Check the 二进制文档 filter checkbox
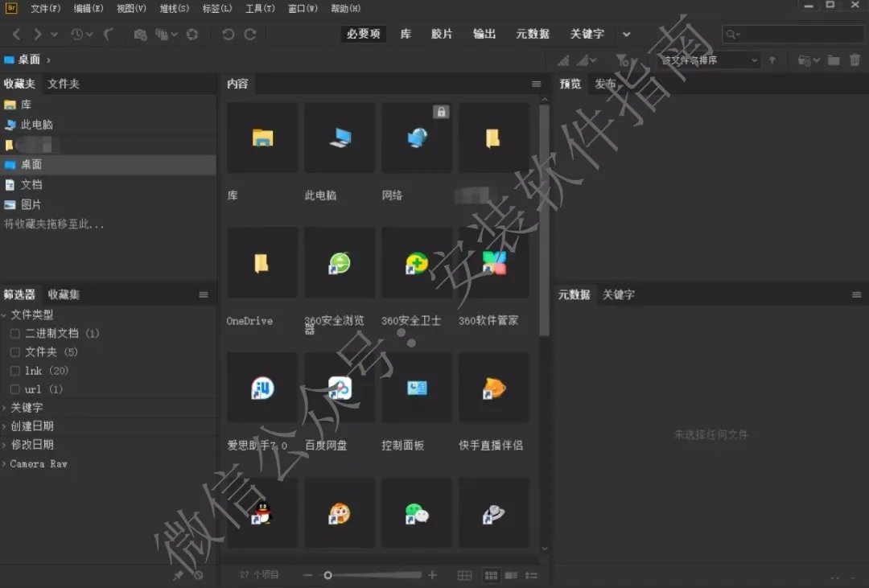 click(x=15, y=334)
